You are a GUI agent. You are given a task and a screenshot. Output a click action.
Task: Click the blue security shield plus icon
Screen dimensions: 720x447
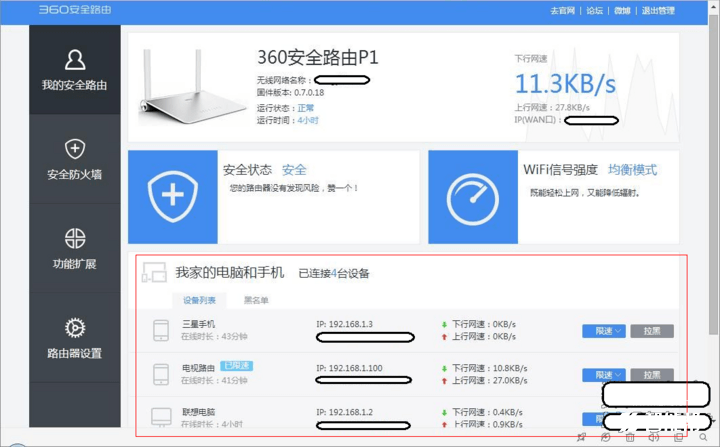173,197
